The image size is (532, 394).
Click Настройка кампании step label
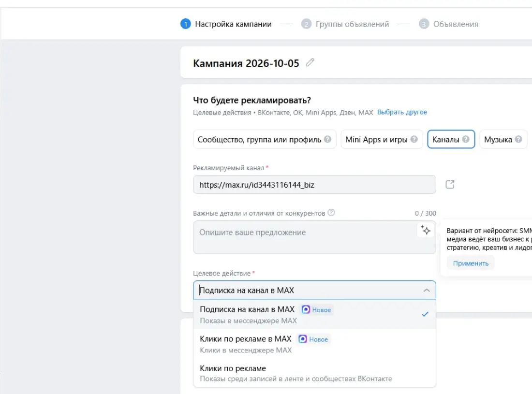point(233,24)
